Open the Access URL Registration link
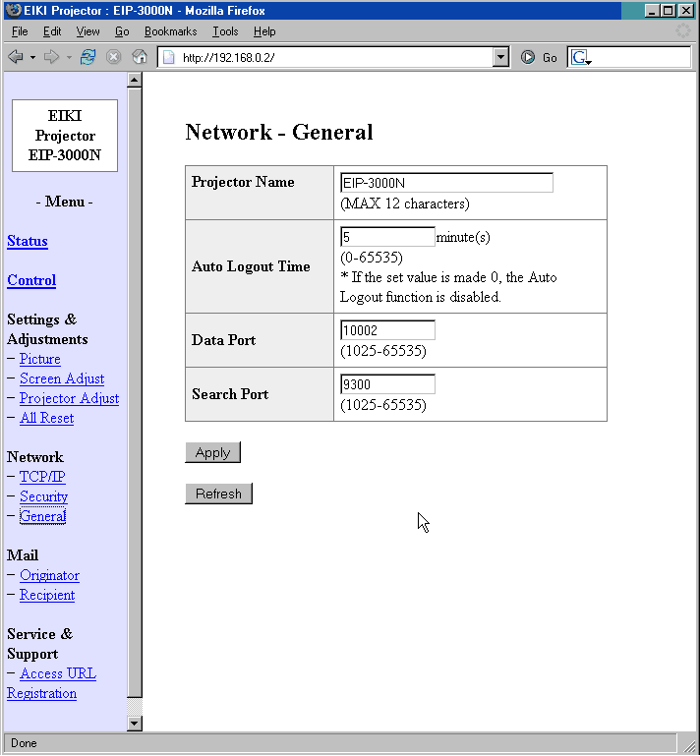Image resolution: width=700 pixels, height=756 pixels. click(x=51, y=683)
